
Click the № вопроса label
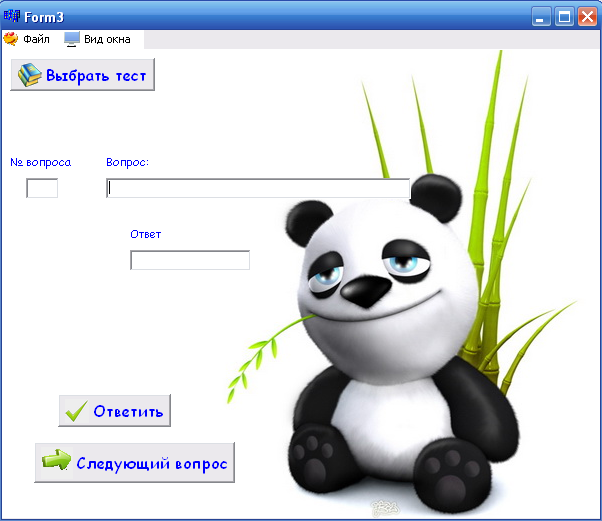coord(41,162)
